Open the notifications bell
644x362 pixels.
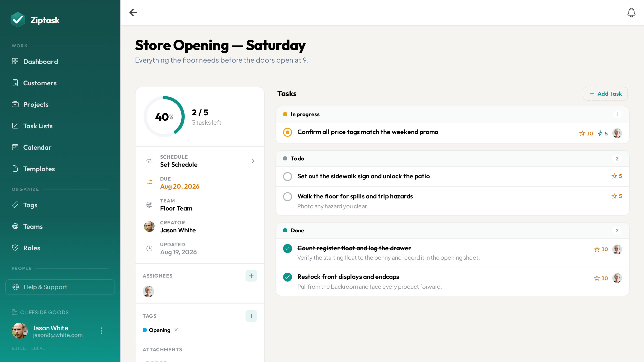point(631,13)
